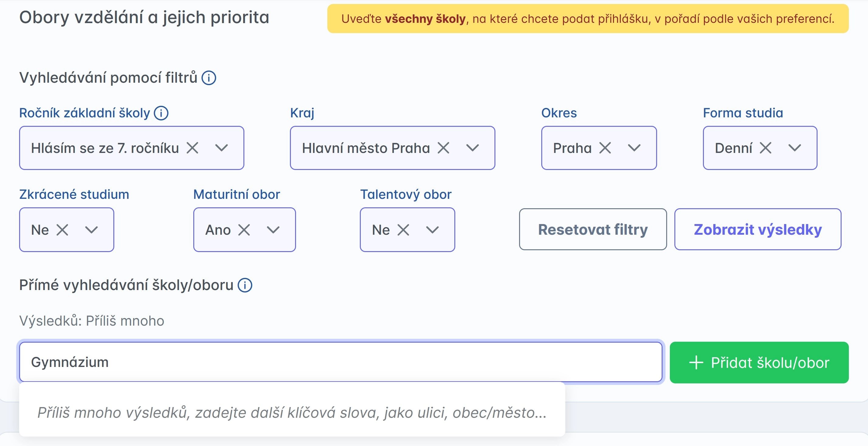Open the Kraj dropdown chevron
This screenshot has height=446, width=868.
pos(472,148)
